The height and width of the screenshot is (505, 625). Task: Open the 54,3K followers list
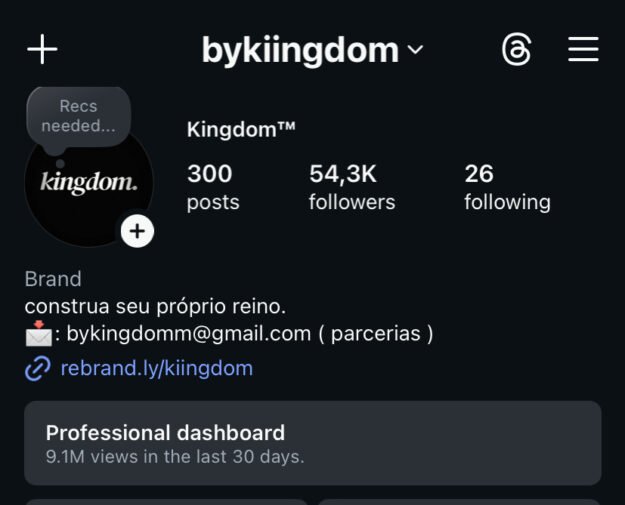(x=351, y=187)
